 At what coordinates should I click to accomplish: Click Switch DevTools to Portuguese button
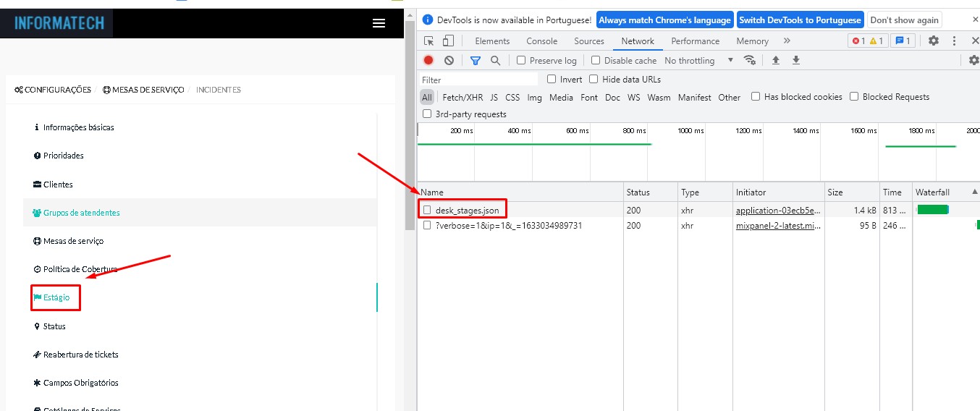800,20
